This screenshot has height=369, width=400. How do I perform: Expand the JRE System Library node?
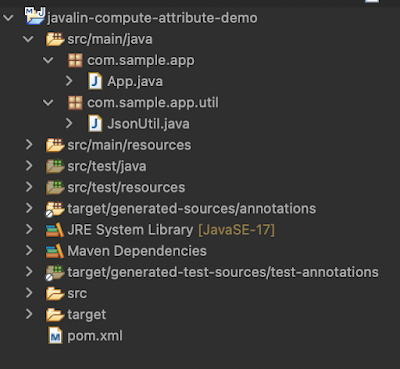click(29, 229)
